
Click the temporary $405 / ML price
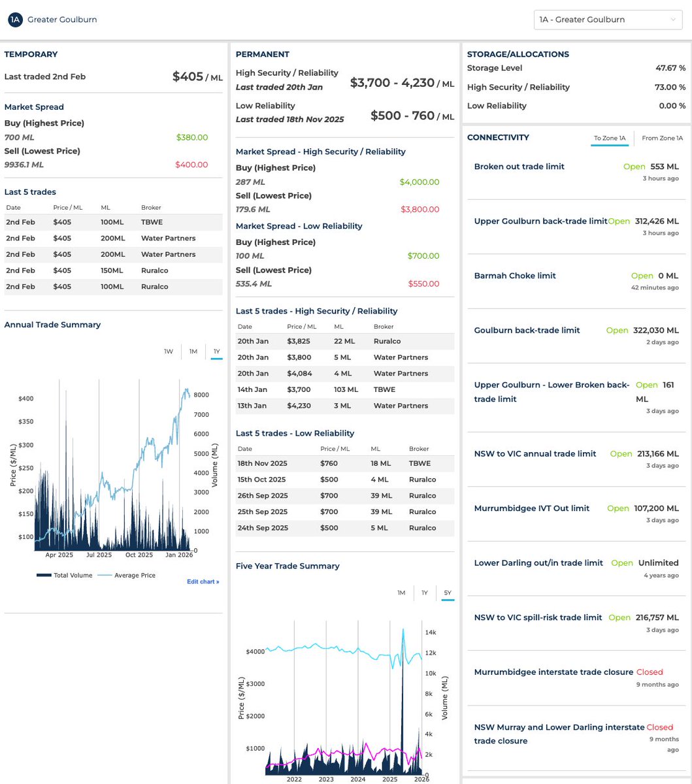tap(197, 77)
